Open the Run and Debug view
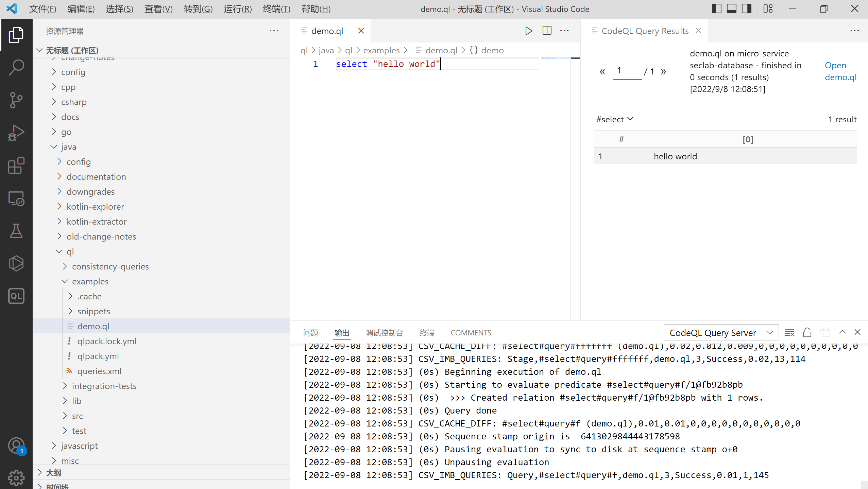The height and width of the screenshot is (489, 868). [x=16, y=133]
